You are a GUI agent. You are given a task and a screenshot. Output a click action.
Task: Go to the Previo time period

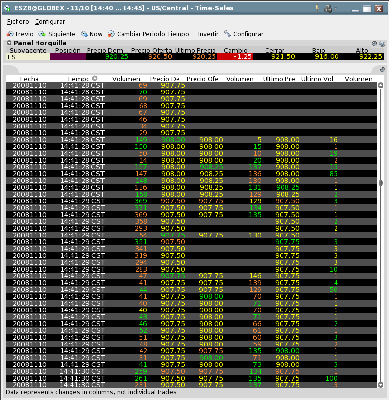point(20,34)
